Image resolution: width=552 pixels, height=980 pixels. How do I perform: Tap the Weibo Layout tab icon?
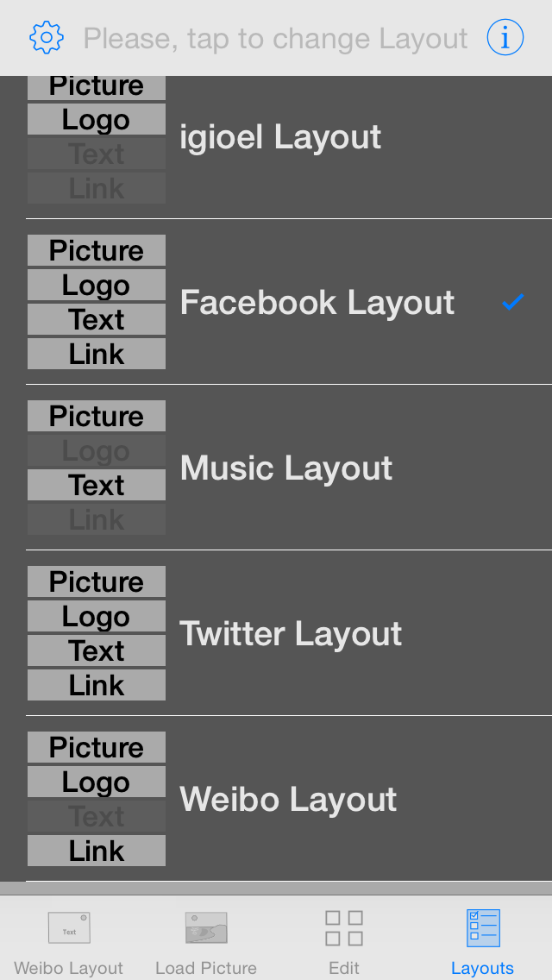(69, 928)
